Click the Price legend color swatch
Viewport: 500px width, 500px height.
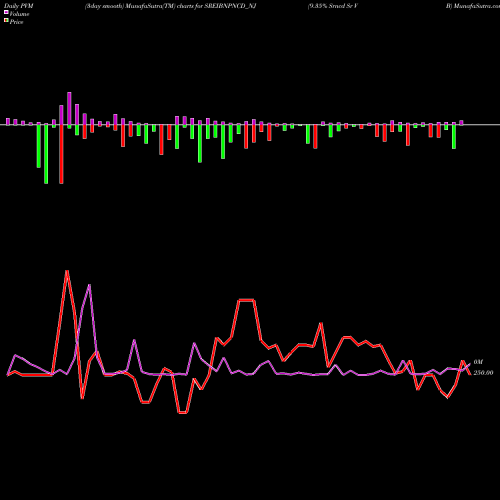(6, 21)
